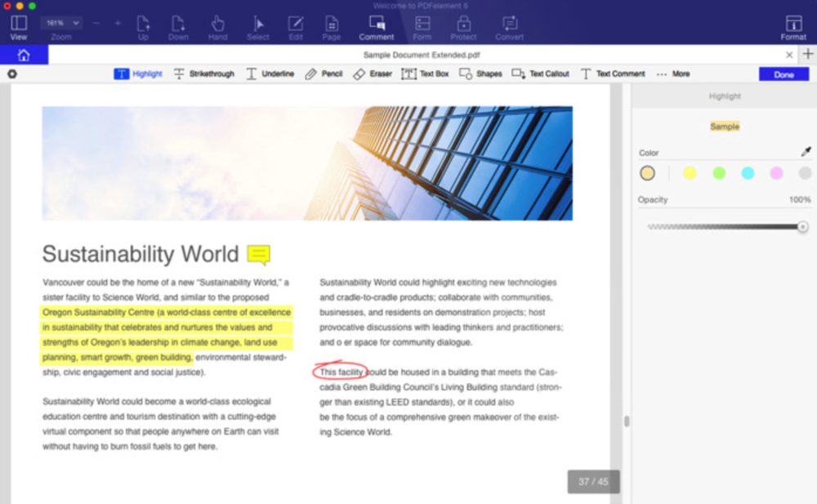Close the Sample Document Extended.pdf tab
Screen dimensions: 817x504
(789, 55)
